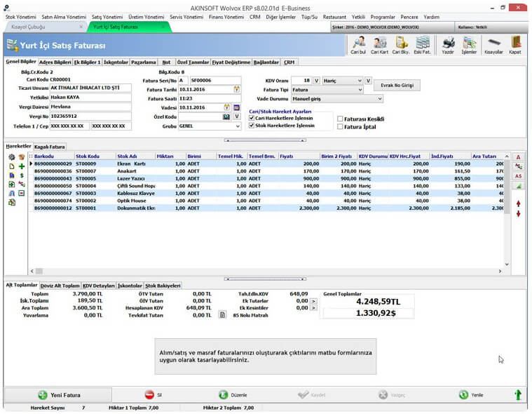The height and width of the screenshot is (414, 532).
Task: Open the Kısayollar shortcuts icon
Action: 493,45
